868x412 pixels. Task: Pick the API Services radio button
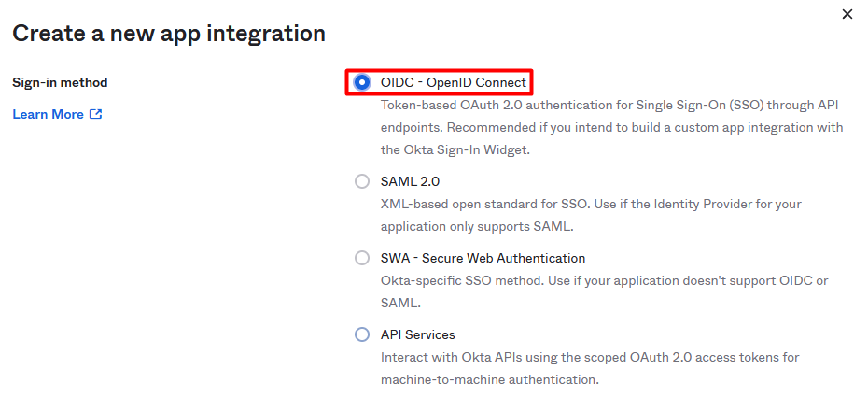pyautogui.click(x=362, y=334)
